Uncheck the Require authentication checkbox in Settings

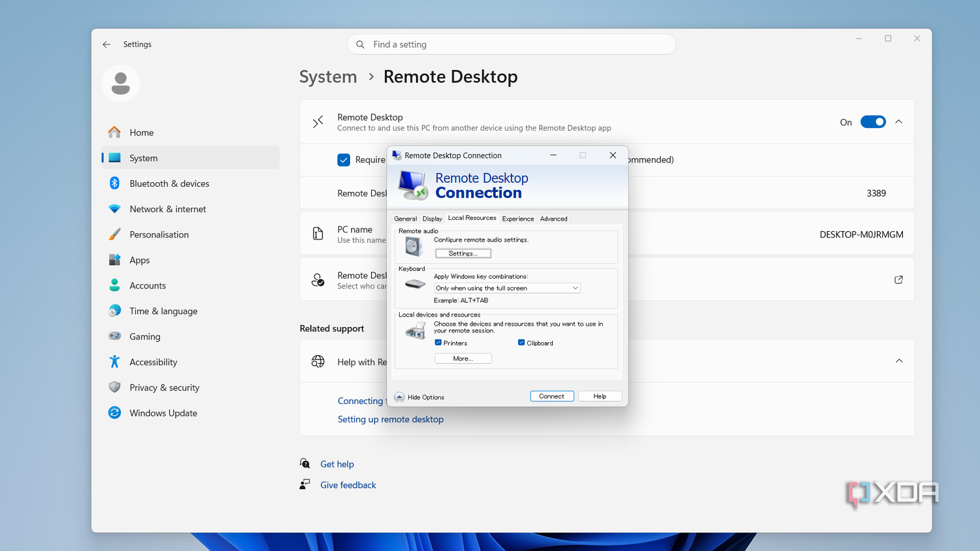click(344, 160)
